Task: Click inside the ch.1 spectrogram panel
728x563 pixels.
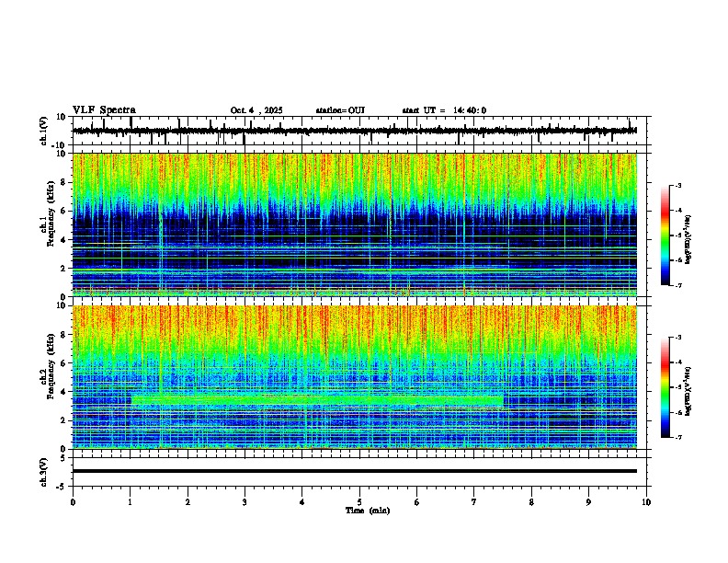Action: [x=355, y=224]
